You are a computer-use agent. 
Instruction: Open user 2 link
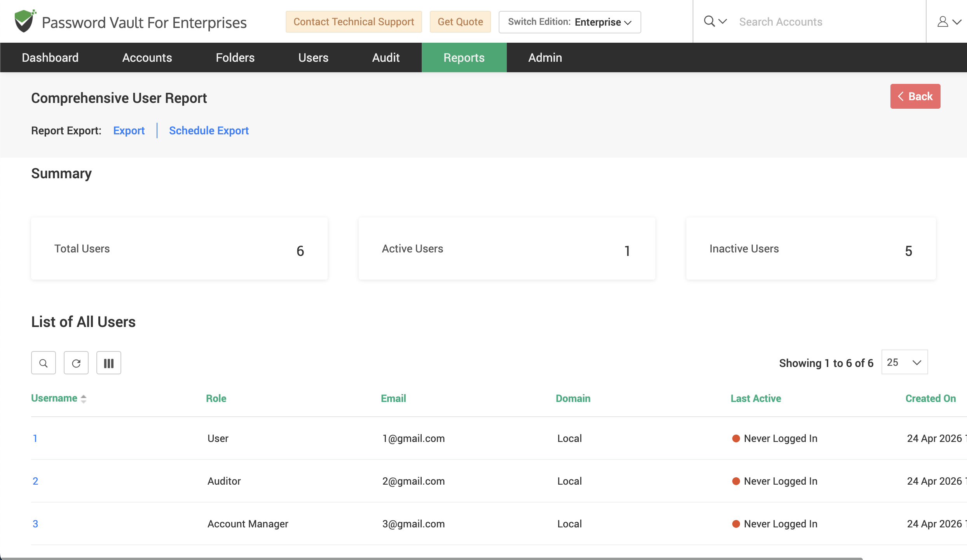click(x=35, y=481)
